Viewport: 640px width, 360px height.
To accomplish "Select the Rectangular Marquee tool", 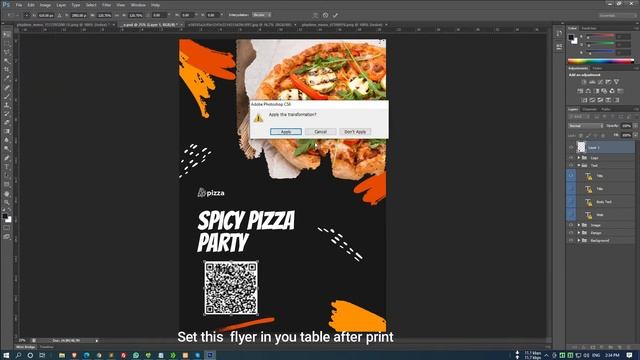I will 7,44.
